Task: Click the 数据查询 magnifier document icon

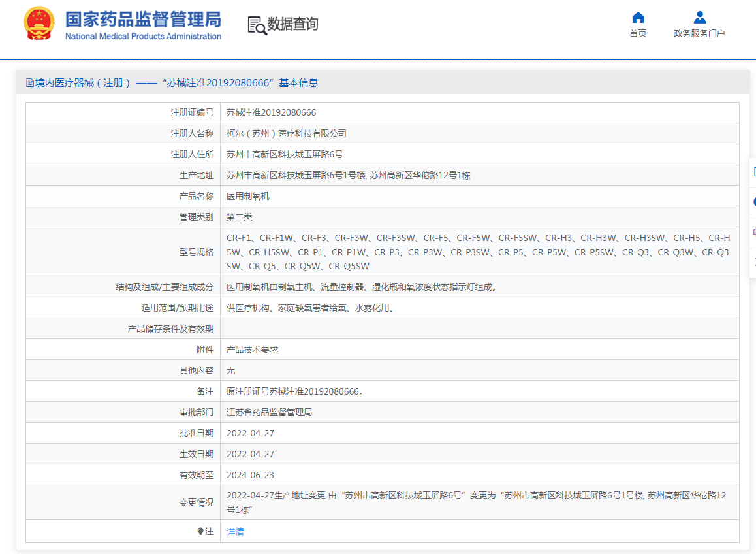Action: (257, 25)
